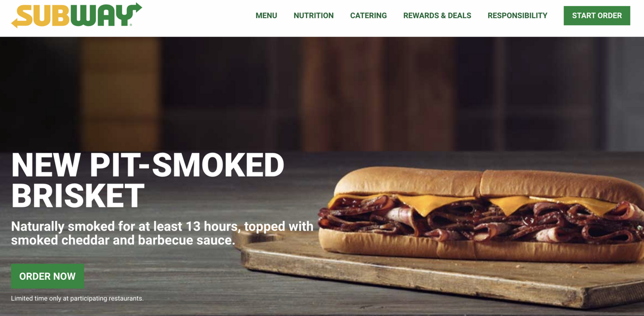The height and width of the screenshot is (316, 644).
Task: Click the NEW PIT-SMOKED BRISKET headline
Action: pyautogui.click(x=147, y=180)
